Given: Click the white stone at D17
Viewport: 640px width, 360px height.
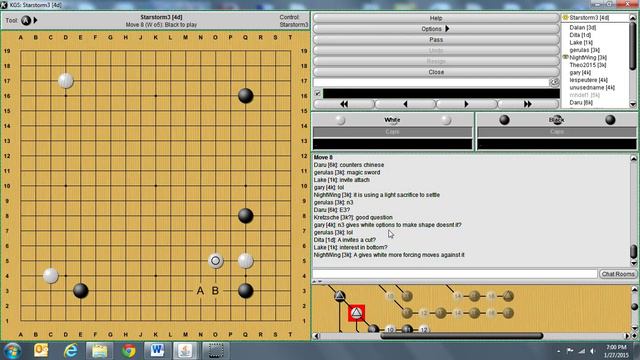Looking at the screenshot, I should (x=66, y=81).
